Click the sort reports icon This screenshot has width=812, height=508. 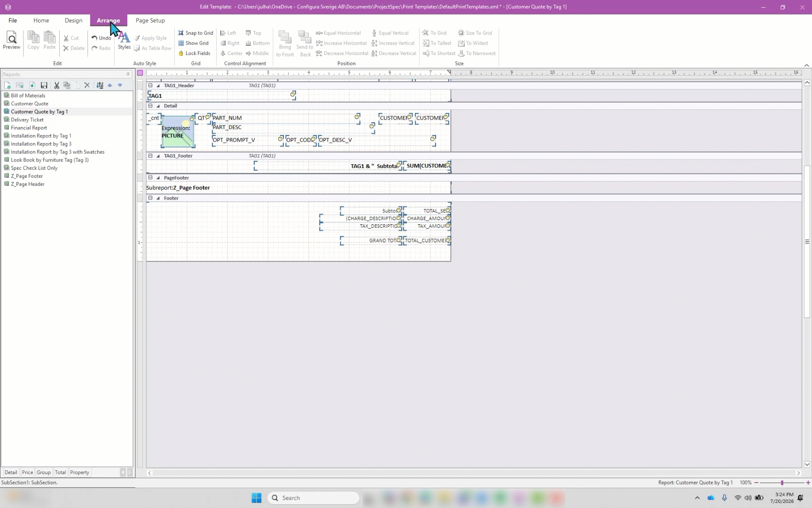coord(100,85)
